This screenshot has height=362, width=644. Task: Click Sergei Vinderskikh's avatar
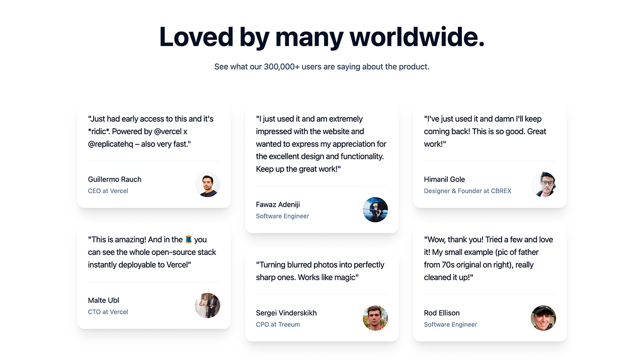375,318
